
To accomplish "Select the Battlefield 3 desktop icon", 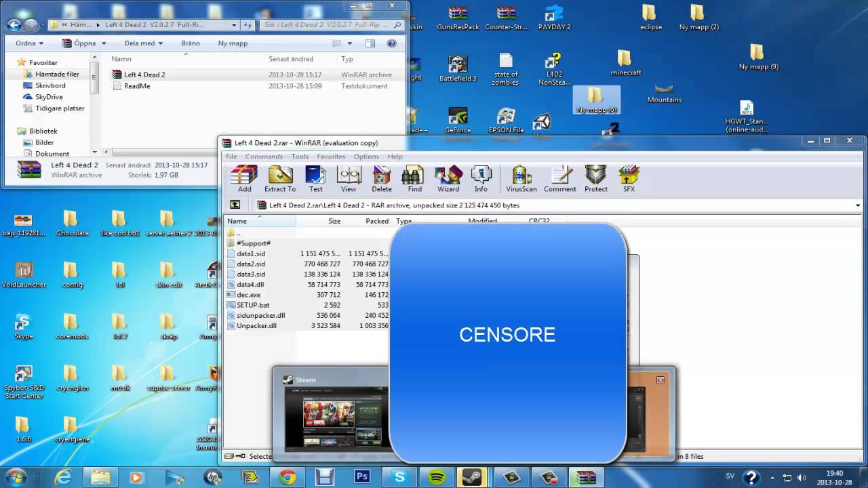I will click(x=458, y=69).
